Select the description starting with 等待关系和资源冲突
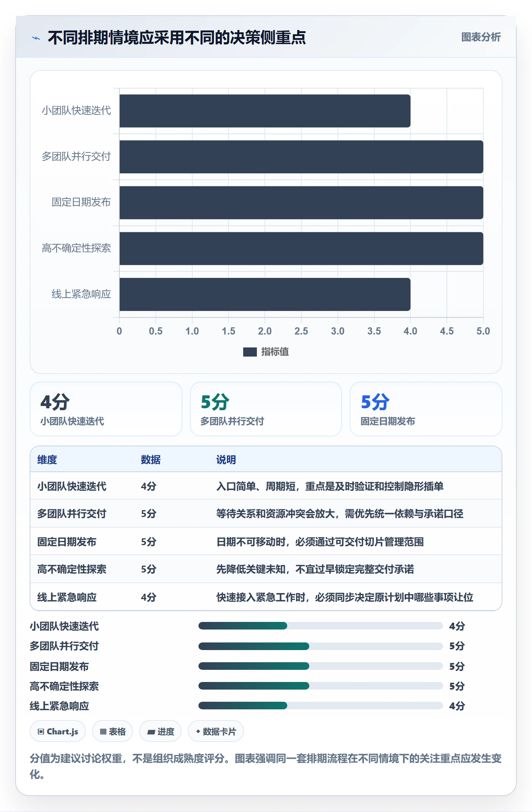 click(340, 514)
